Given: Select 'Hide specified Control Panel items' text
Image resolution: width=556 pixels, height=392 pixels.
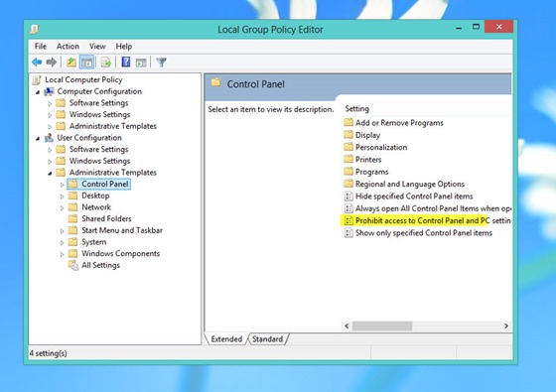Looking at the screenshot, I should (414, 196).
